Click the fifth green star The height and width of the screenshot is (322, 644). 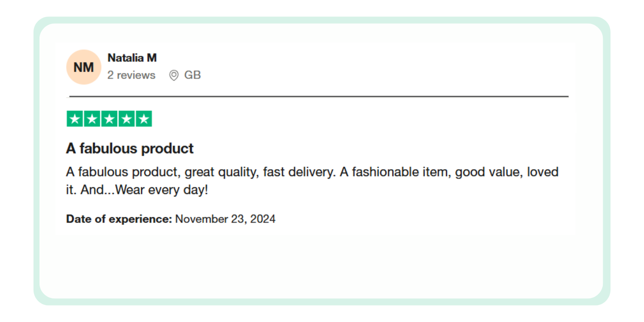(144, 119)
